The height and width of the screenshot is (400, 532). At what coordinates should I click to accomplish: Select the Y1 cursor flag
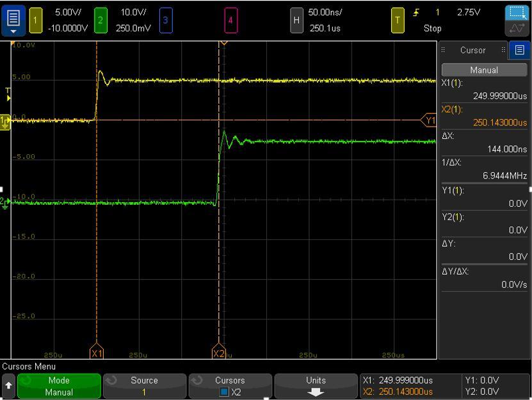[429, 120]
